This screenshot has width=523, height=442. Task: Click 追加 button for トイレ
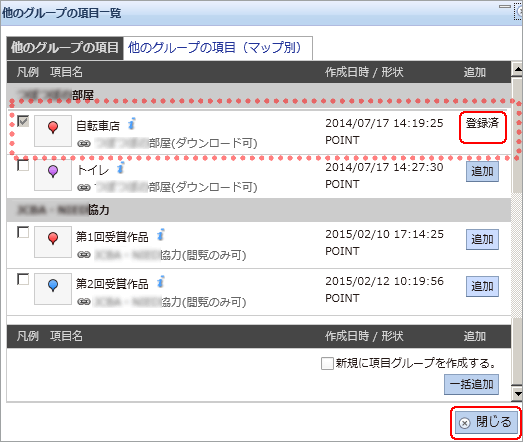[x=482, y=171]
